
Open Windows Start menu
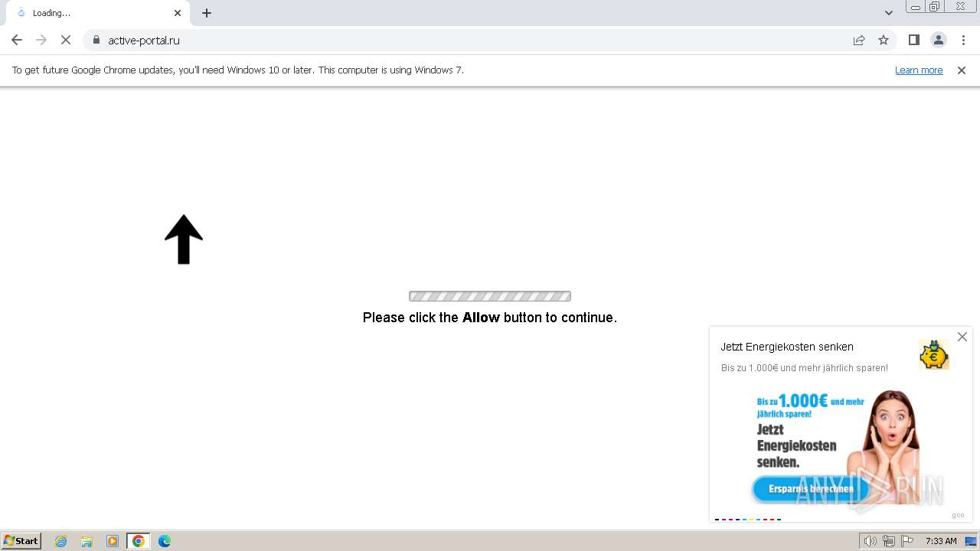tap(21, 541)
